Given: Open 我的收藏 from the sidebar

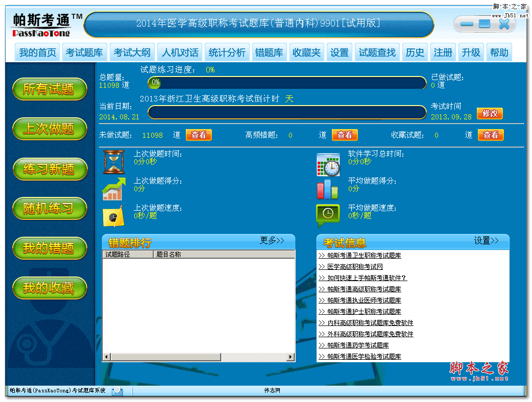Looking at the screenshot, I should click(50, 288).
